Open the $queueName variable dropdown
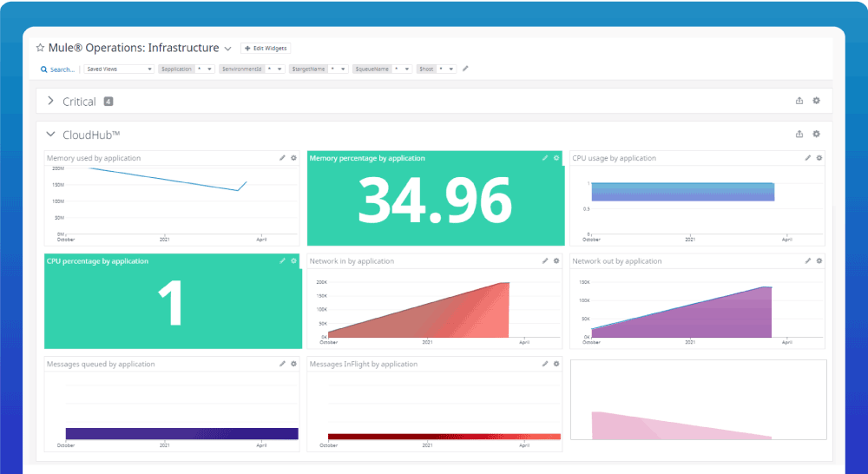The height and width of the screenshot is (474, 868). click(x=407, y=69)
